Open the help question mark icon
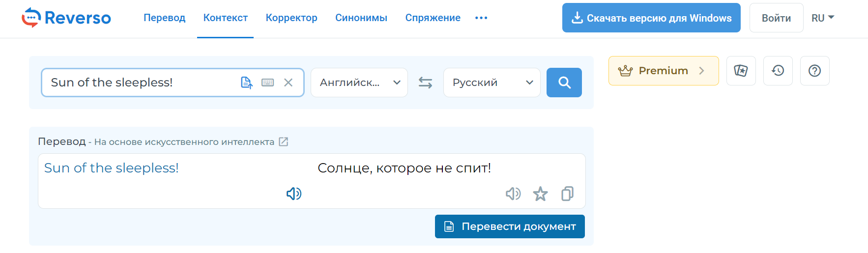The width and height of the screenshot is (868, 253). point(815,71)
